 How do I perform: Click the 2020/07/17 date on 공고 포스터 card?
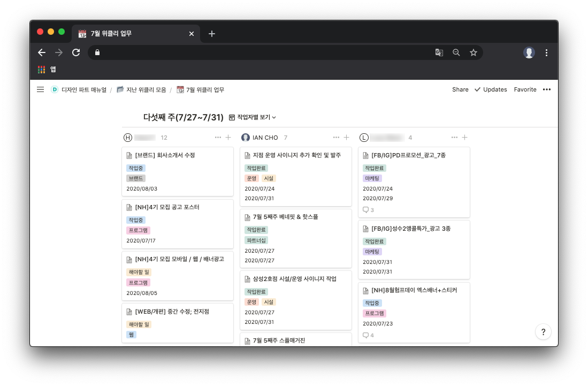[x=141, y=241]
